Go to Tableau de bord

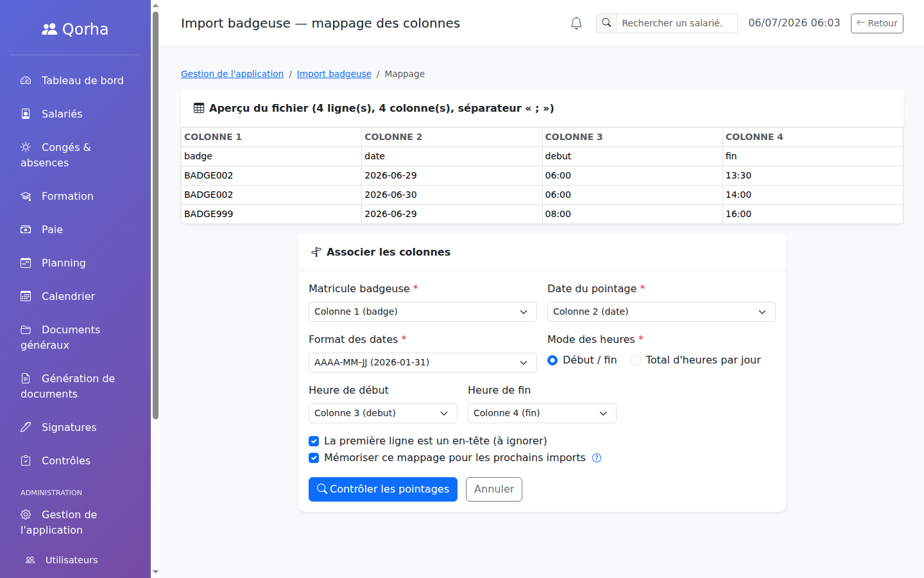click(x=76, y=80)
